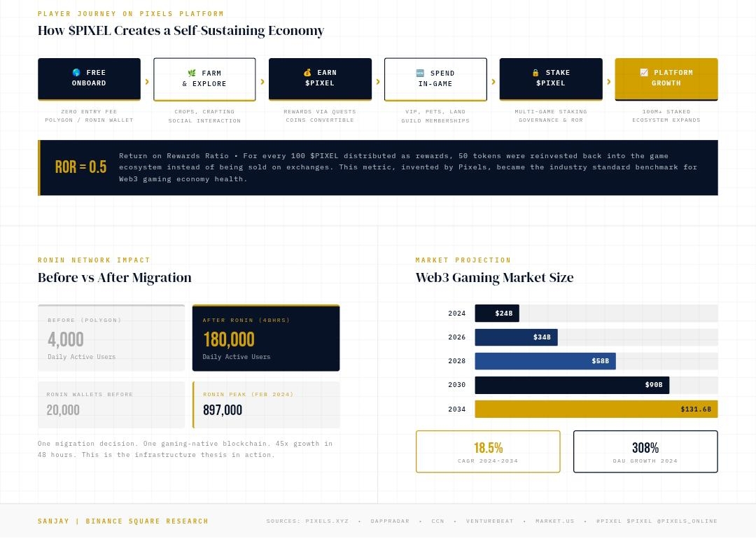Click the 18.5% CAGR 2024-2034 box
Image resolution: width=756 pixels, height=548 pixels.
pos(488,451)
